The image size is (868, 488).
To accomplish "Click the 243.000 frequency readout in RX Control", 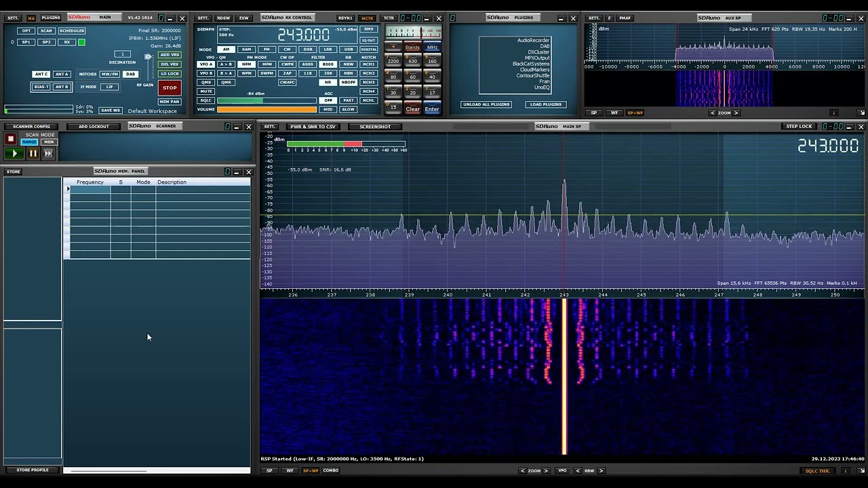I will (x=303, y=35).
